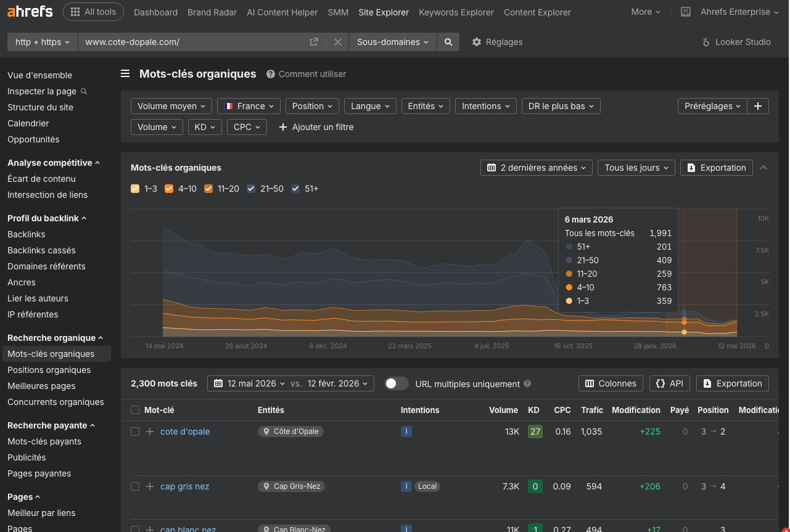Click the Côte d'Opale entity tag
790x532 pixels.
tap(290, 432)
